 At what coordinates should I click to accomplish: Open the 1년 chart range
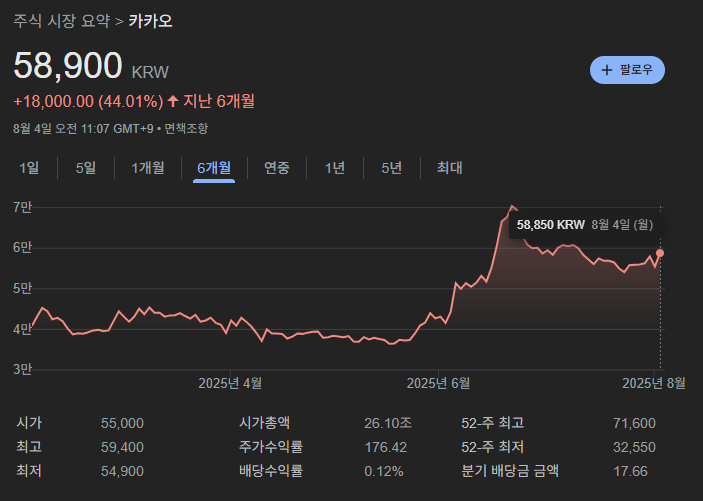point(335,168)
